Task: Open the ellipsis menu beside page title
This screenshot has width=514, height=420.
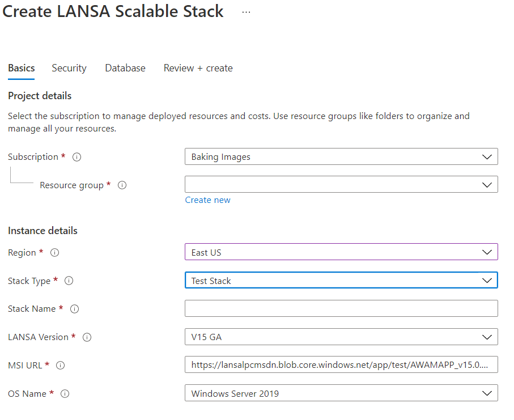Action: pos(246,12)
